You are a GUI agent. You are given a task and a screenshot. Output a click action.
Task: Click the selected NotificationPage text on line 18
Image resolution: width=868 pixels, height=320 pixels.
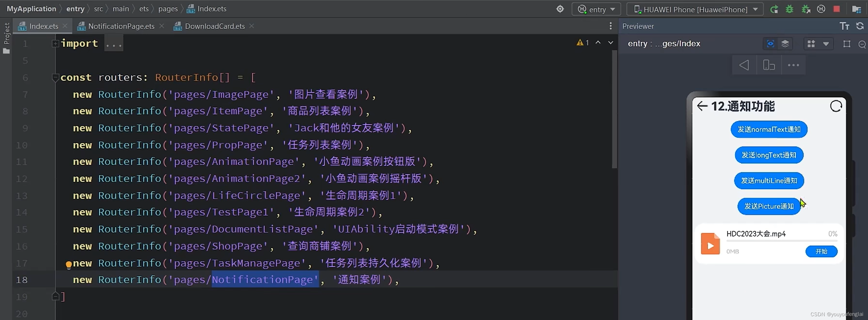tap(265, 279)
